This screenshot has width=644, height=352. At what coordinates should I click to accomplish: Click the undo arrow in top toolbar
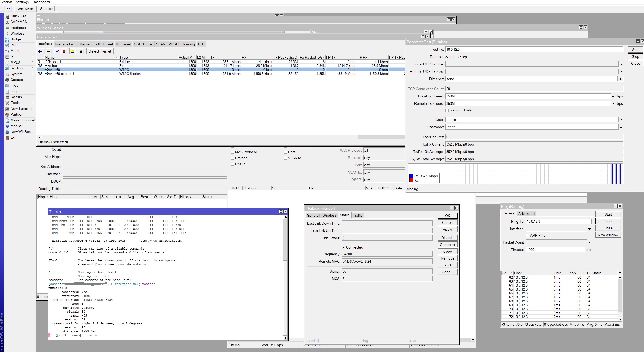click(x=2, y=9)
